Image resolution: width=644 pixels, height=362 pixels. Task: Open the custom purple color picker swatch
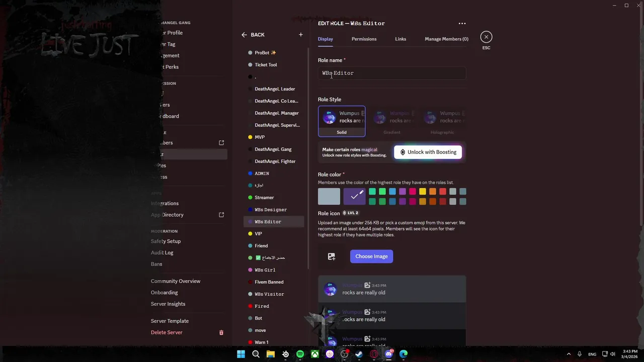pos(354,196)
